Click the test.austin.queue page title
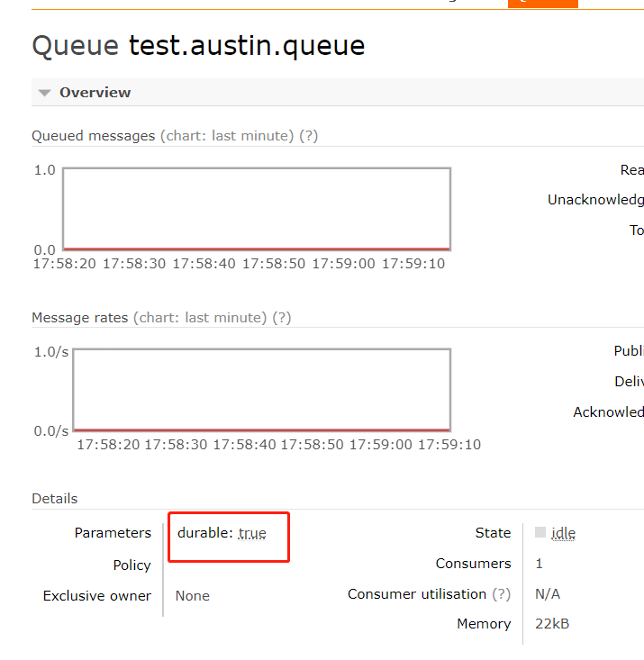 coord(247,46)
